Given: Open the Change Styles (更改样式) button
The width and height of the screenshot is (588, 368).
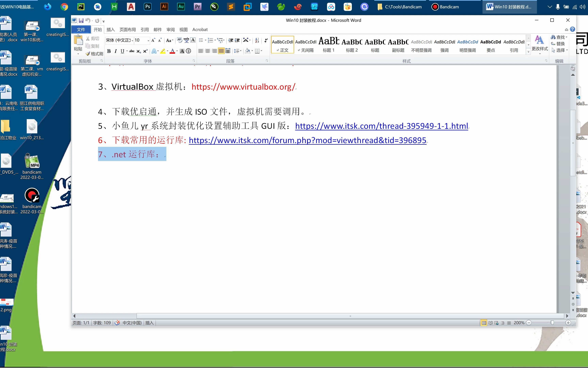Looking at the screenshot, I should click(x=540, y=45).
